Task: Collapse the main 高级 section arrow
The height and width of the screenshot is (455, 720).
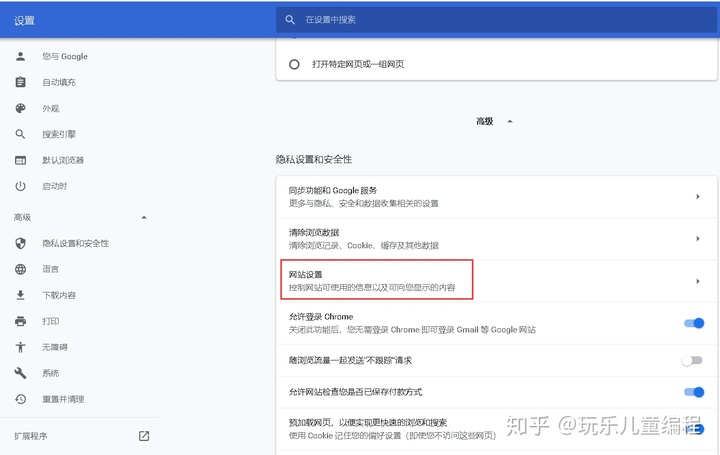Action: [510, 121]
